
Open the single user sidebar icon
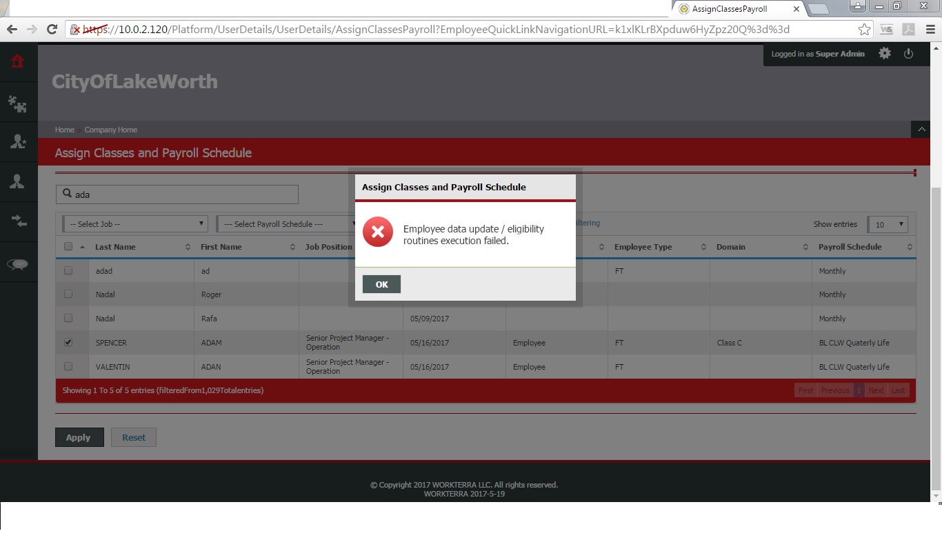tap(18, 181)
